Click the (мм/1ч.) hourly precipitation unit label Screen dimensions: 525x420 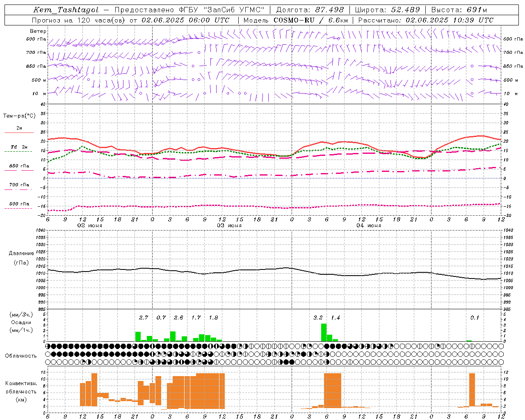(x=21, y=330)
